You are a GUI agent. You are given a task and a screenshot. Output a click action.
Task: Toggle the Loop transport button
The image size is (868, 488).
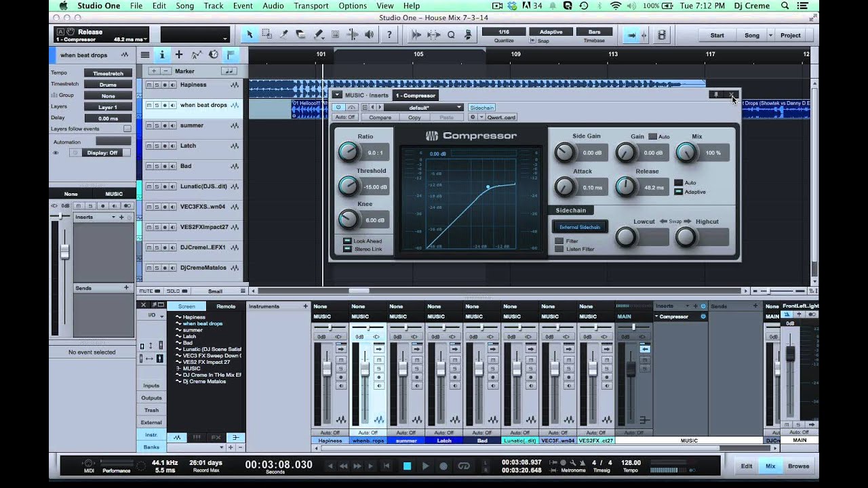click(464, 466)
